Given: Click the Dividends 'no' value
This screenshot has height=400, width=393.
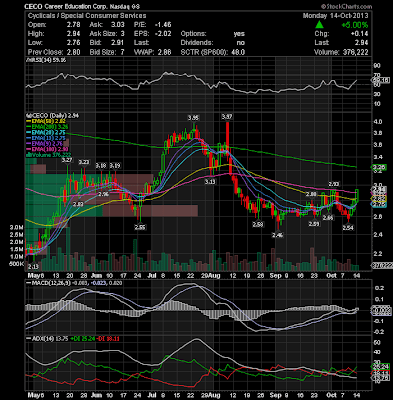Looking at the screenshot, I should point(241,43).
